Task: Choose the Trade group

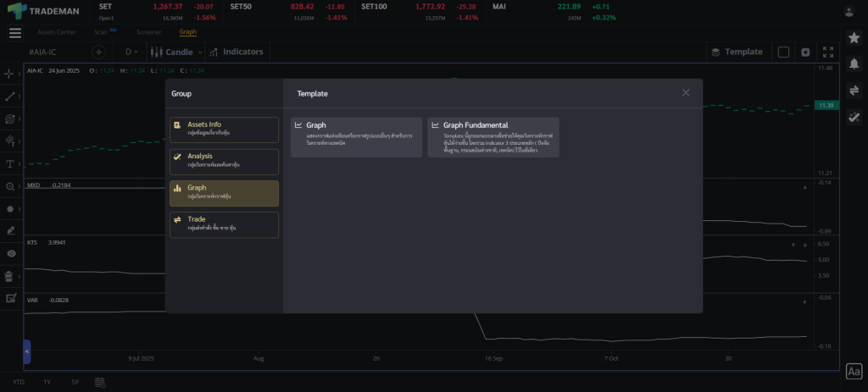Action: (x=224, y=224)
